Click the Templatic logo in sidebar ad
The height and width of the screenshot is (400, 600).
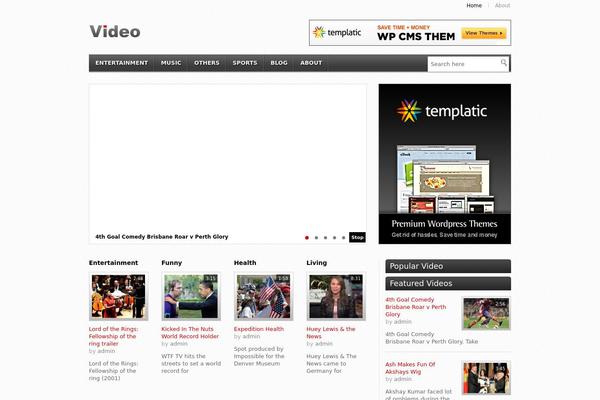442,111
